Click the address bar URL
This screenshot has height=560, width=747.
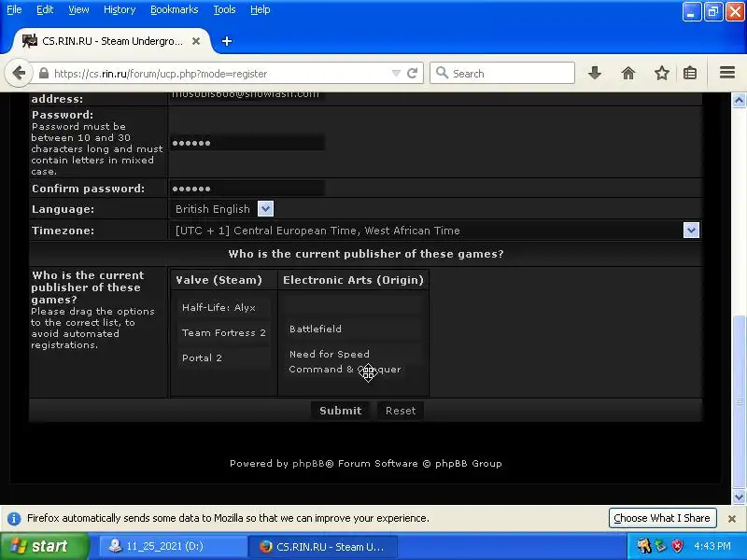coord(161,74)
